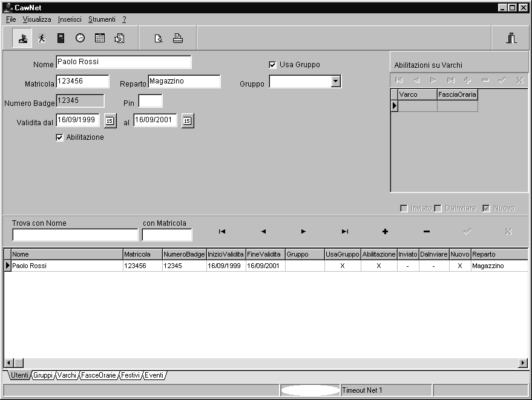Image resolution: width=532 pixels, height=400 pixels.
Task: Select 'Paolo Rossi' row in users table
Action: [x=266, y=266]
